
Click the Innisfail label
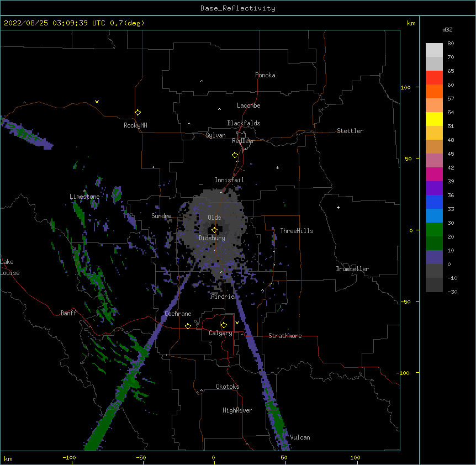pos(229,180)
